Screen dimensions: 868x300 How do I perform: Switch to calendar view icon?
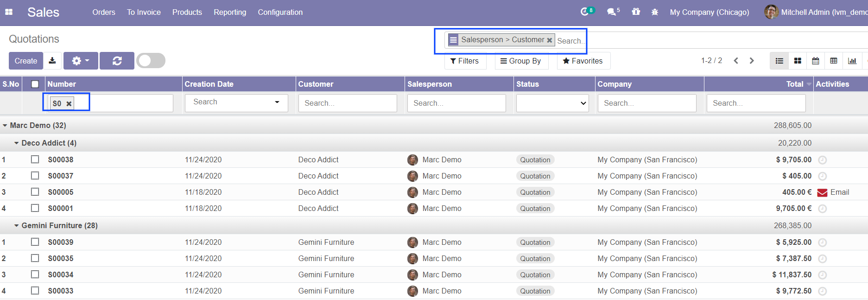click(816, 61)
